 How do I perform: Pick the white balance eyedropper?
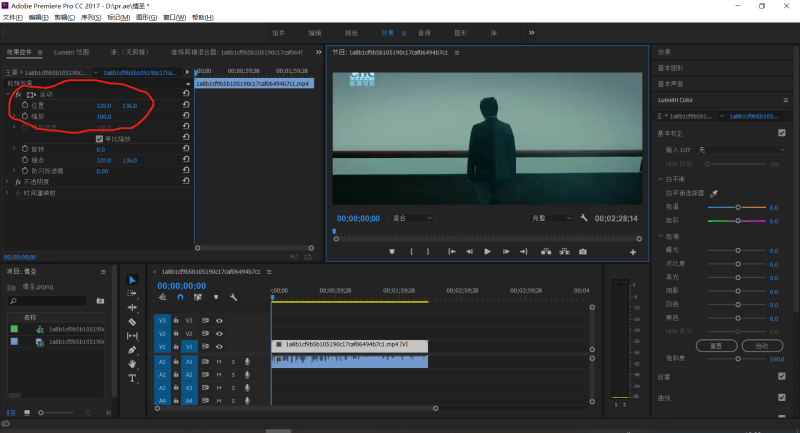(x=714, y=192)
